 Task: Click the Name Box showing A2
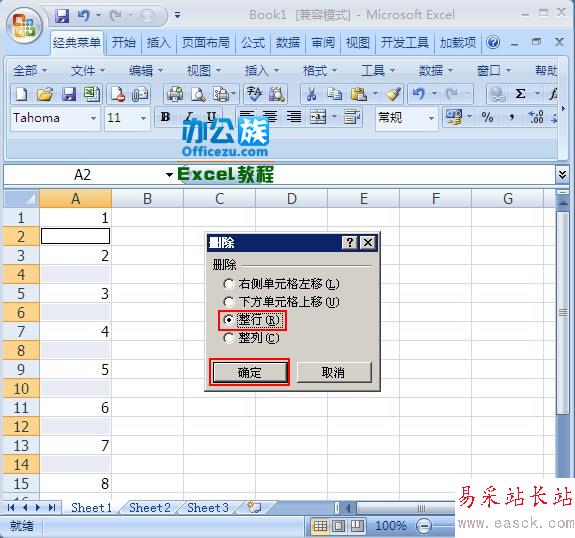click(83, 175)
